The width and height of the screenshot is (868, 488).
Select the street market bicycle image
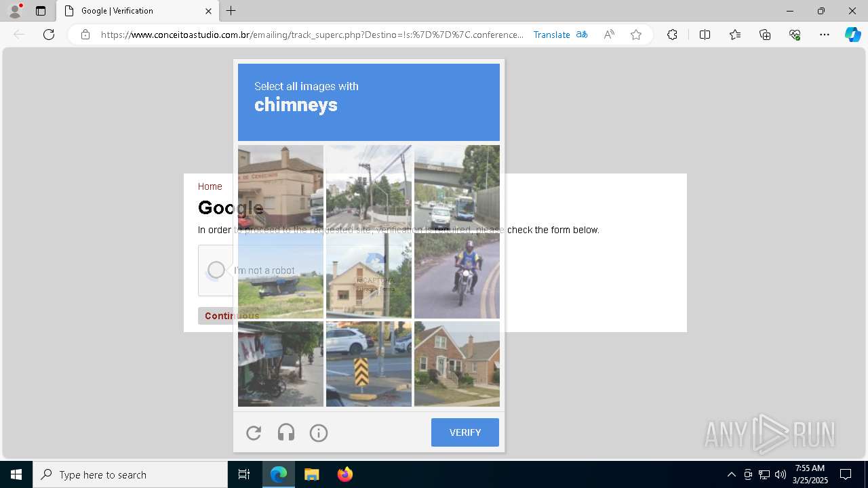pos(281,364)
